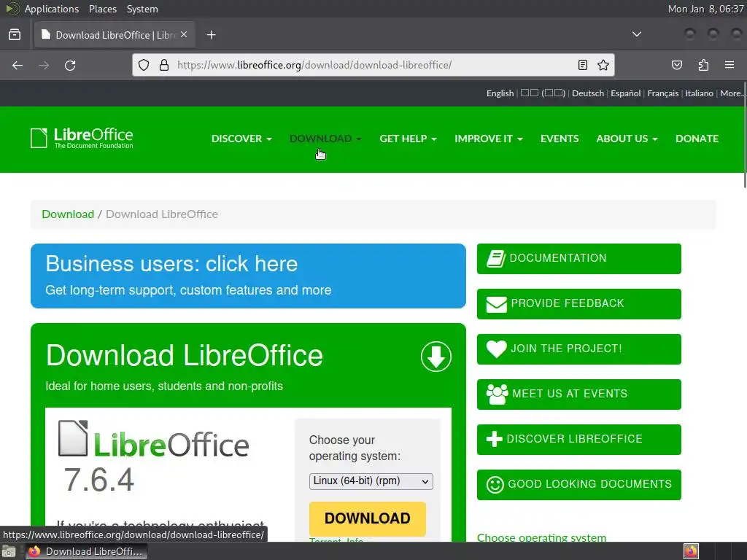Click the MATE logo icon in top panel
This screenshot has width=747, height=560.
click(x=12, y=9)
